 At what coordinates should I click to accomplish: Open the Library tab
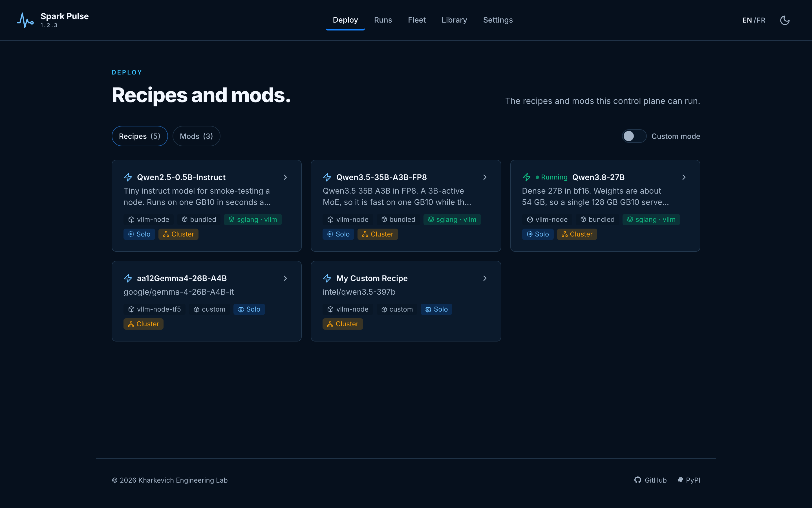tap(454, 20)
